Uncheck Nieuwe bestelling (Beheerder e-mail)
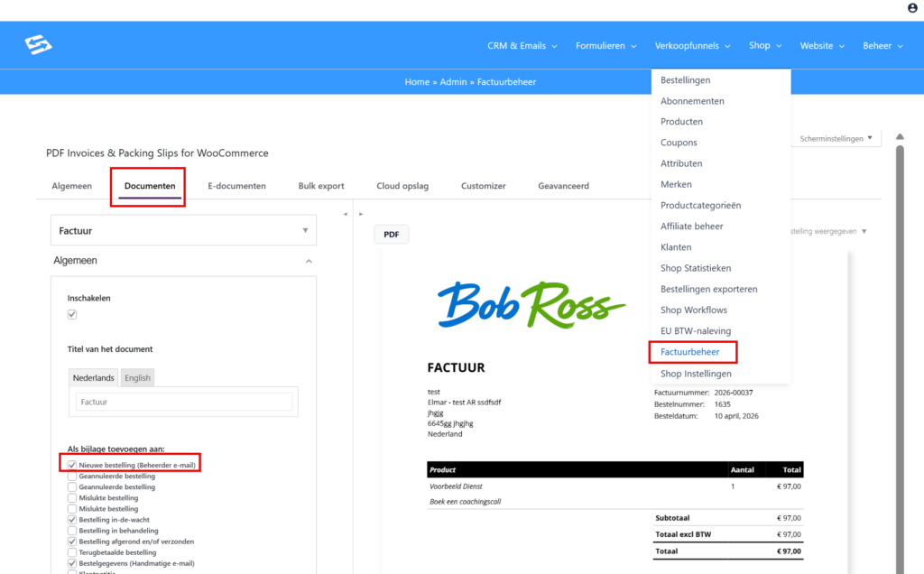 click(x=72, y=465)
